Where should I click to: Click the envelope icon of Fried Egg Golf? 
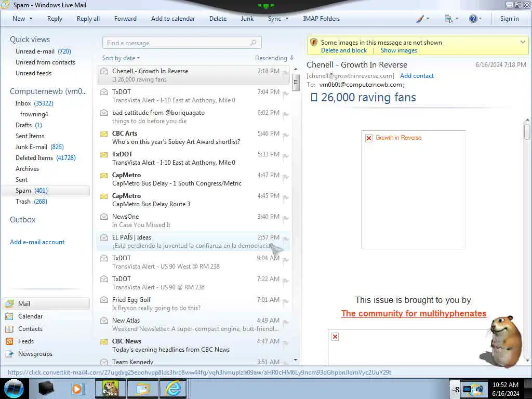point(104,300)
